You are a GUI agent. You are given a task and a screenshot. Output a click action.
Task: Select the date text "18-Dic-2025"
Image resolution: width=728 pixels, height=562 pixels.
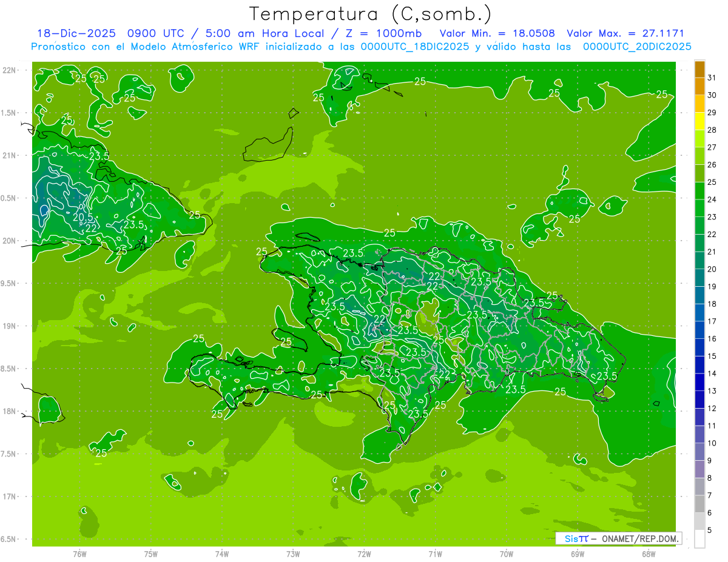click(78, 34)
